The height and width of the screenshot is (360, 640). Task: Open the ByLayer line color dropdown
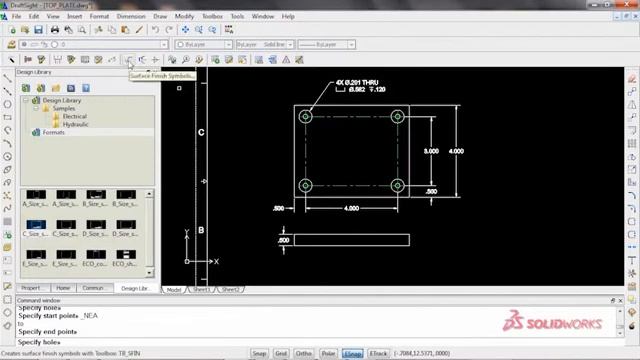coord(228,44)
